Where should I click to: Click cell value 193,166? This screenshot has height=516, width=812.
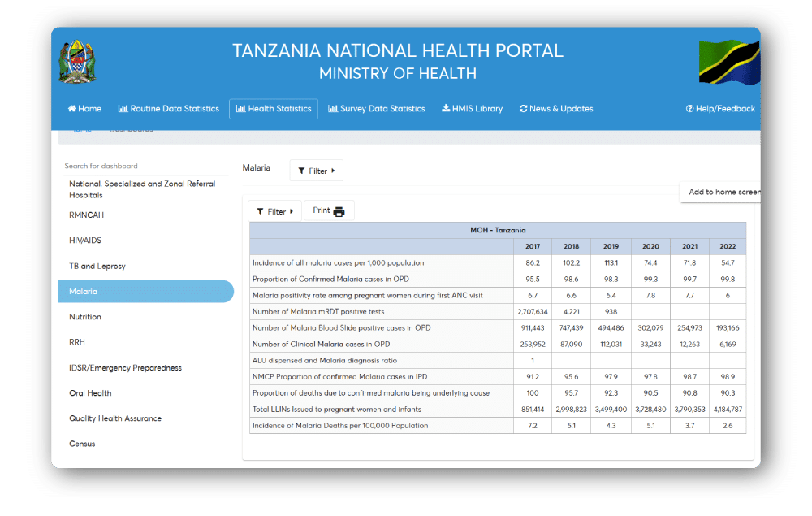[x=728, y=328]
